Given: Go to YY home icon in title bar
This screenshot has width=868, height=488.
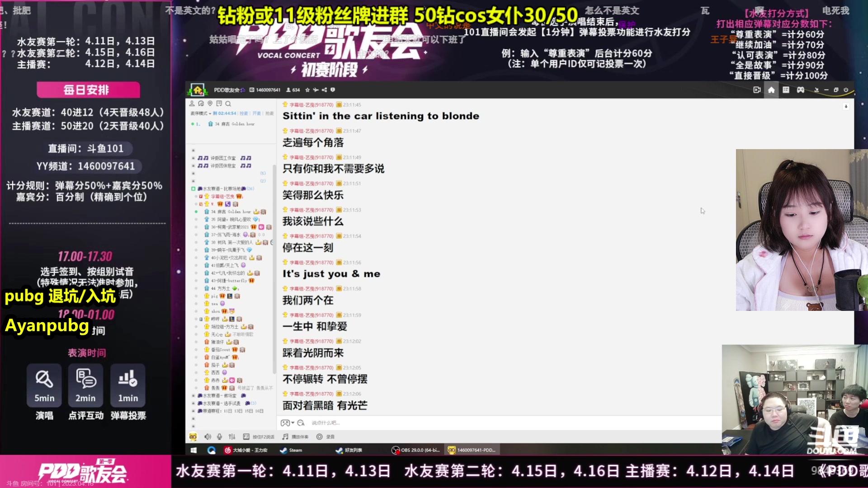Looking at the screenshot, I should click(771, 90).
